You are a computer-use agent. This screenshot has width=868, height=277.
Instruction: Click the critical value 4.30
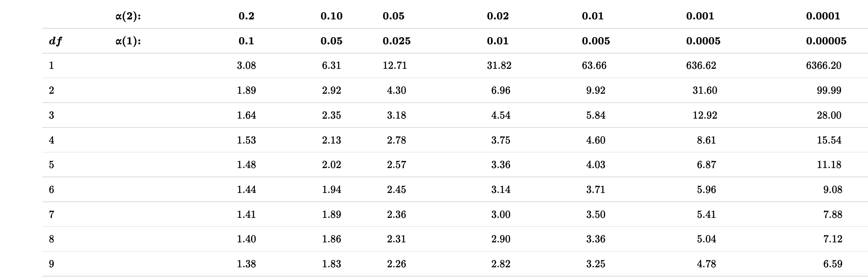pos(396,90)
